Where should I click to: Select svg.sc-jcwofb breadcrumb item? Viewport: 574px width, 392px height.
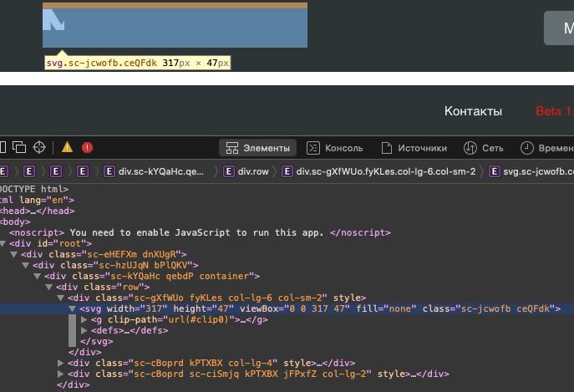click(x=531, y=171)
